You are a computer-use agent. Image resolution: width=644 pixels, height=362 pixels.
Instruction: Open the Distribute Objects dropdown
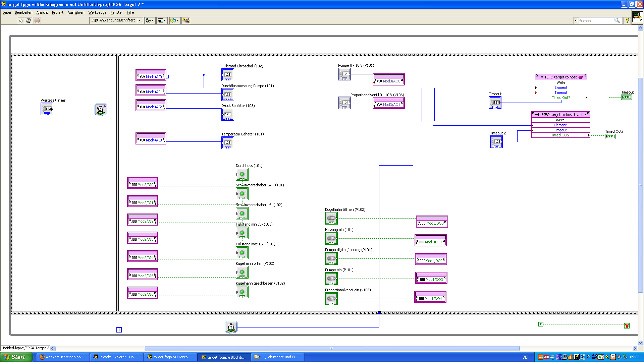pyautogui.click(x=162, y=20)
